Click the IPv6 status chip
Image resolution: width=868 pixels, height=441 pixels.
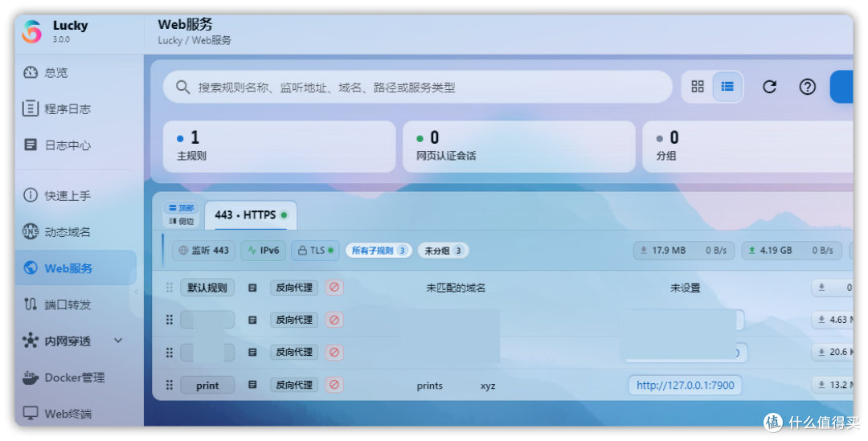[263, 250]
